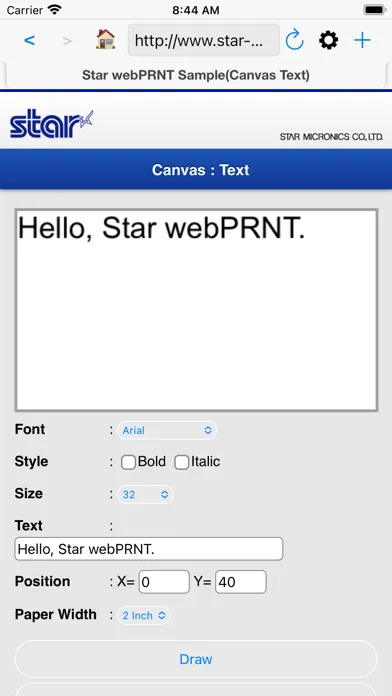
Task: Click the X position input field
Action: pyautogui.click(x=164, y=582)
